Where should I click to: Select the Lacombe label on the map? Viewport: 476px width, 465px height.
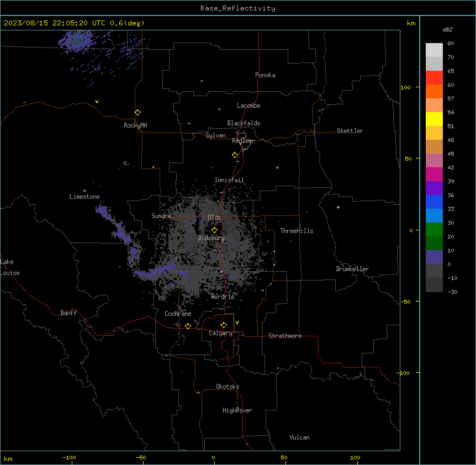[x=248, y=105]
